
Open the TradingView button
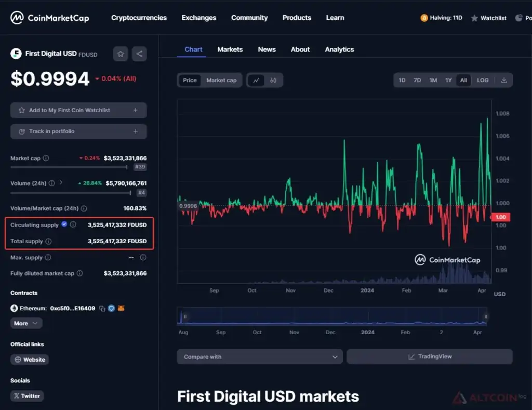tap(430, 356)
